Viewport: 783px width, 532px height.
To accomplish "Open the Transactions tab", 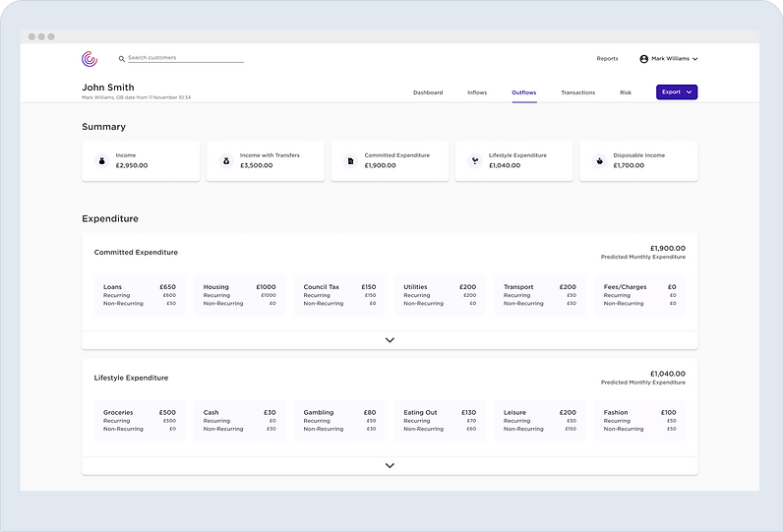I will click(577, 92).
